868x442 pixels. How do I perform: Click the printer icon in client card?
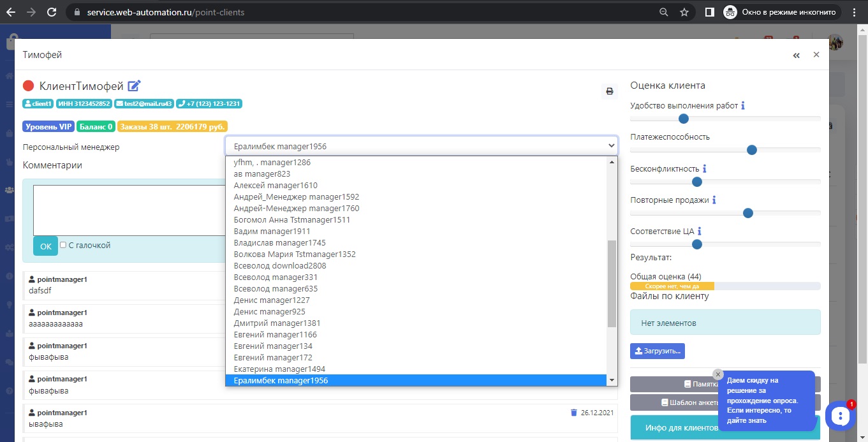pos(609,91)
